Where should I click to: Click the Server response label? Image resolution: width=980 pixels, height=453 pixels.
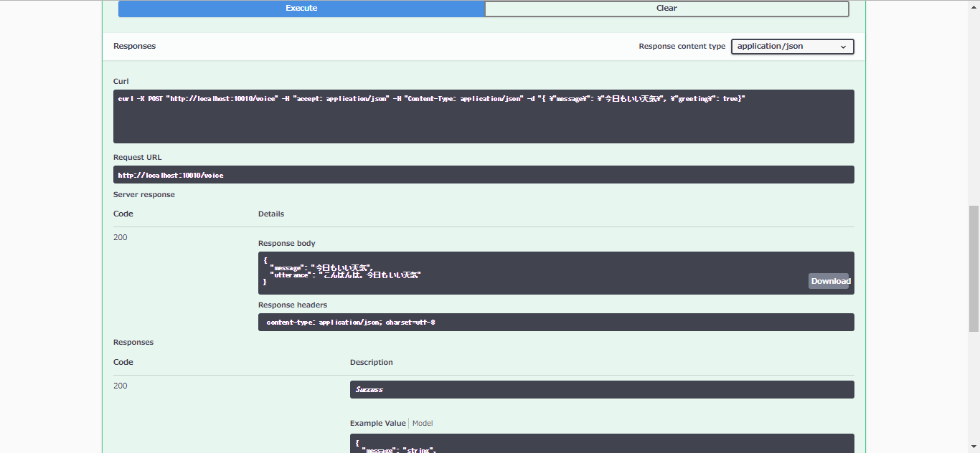tap(143, 194)
